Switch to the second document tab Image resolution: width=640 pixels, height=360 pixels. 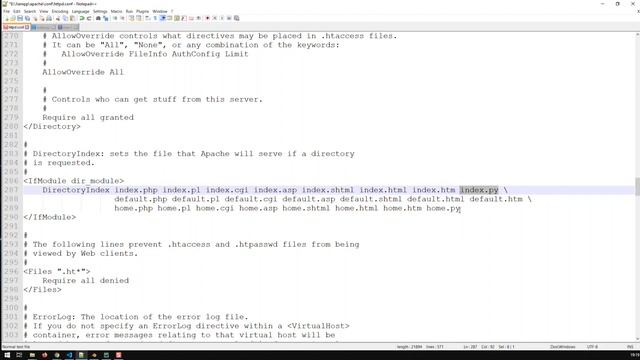tap(44, 27)
